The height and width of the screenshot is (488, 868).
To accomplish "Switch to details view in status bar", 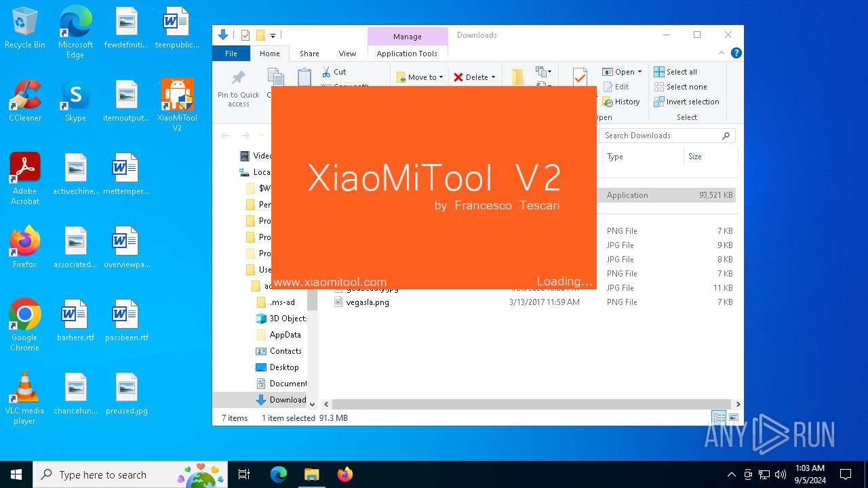I will (x=719, y=418).
